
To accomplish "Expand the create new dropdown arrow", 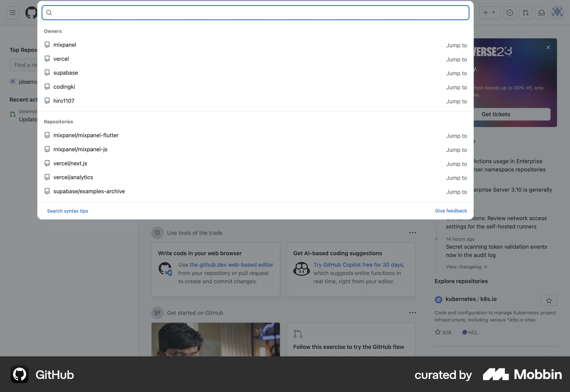I will point(493,12).
